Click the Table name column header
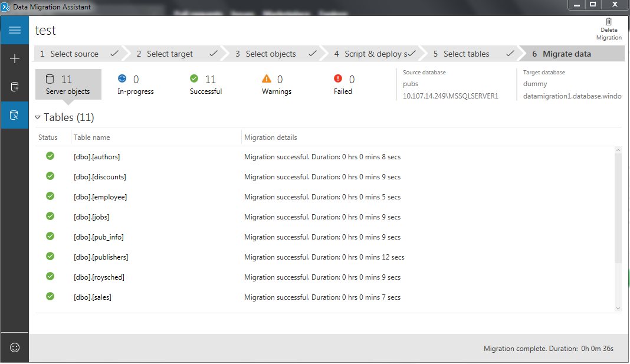Viewport: 630px width, 364px height. [x=91, y=137]
